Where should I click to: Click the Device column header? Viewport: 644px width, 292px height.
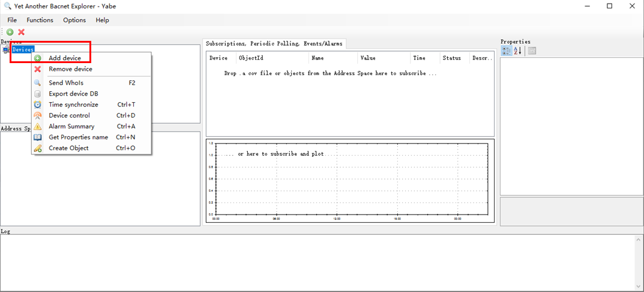[x=221, y=58]
